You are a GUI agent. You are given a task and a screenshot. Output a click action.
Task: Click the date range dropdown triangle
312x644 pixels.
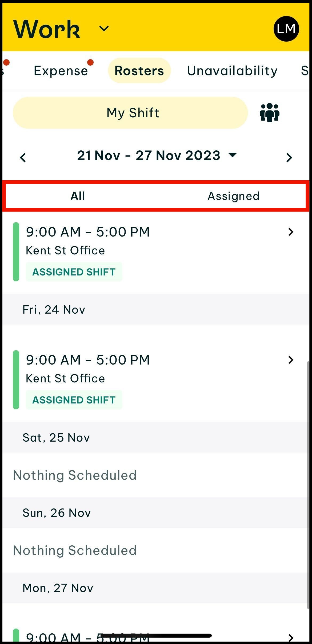[233, 155]
